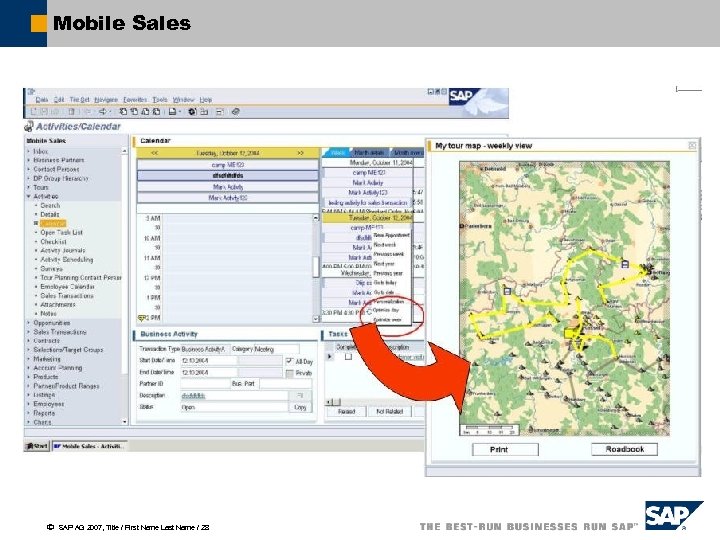Select Details under Activities
The width and height of the screenshot is (720, 540).
50,214
